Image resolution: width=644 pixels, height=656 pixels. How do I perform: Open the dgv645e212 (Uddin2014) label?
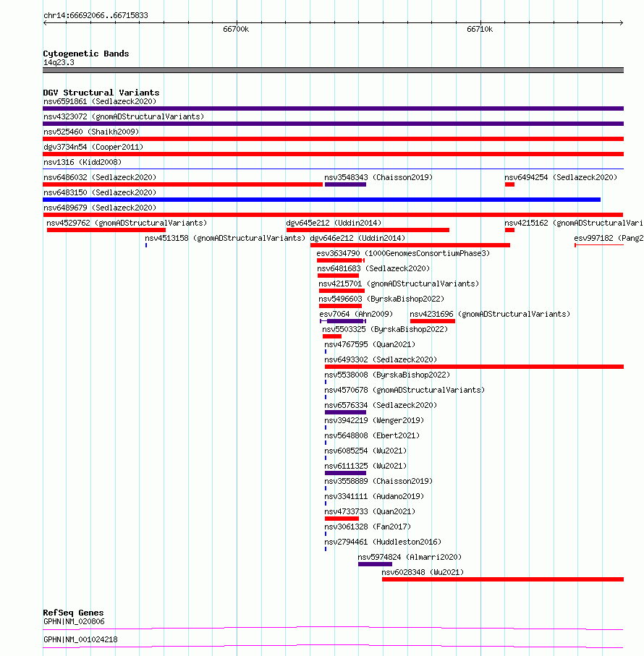coord(334,223)
